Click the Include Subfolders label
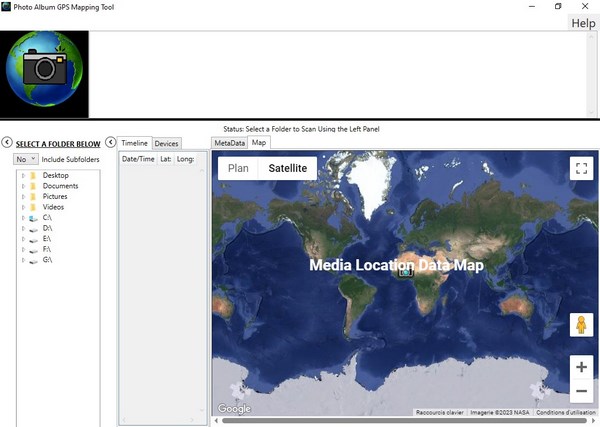Image resolution: width=600 pixels, height=427 pixels. pos(70,159)
